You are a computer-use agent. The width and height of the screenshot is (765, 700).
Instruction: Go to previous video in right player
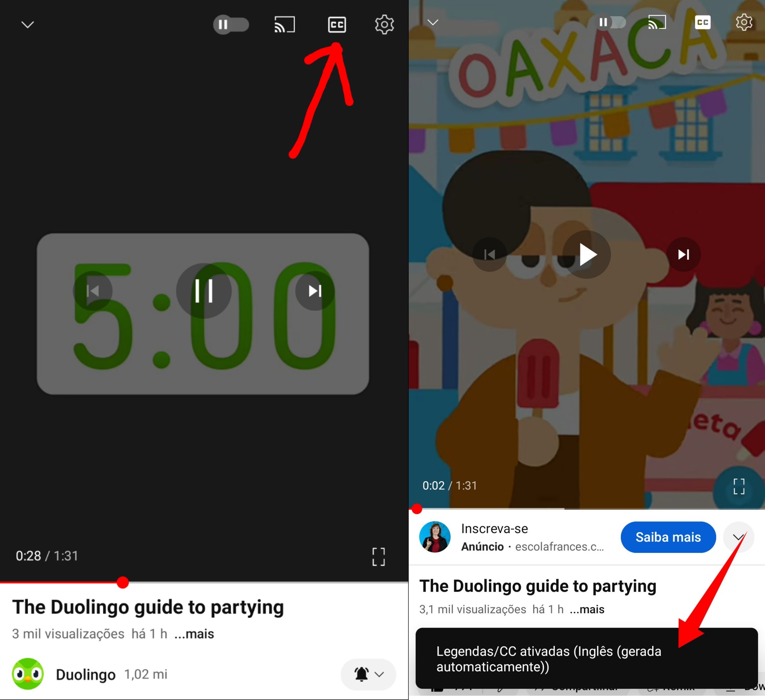point(489,254)
